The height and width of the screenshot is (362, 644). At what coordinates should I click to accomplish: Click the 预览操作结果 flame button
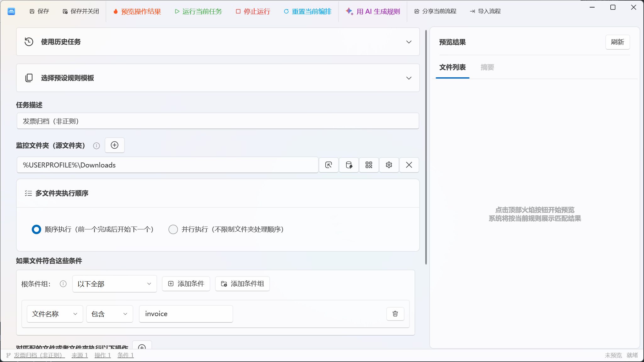click(x=137, y=11)
